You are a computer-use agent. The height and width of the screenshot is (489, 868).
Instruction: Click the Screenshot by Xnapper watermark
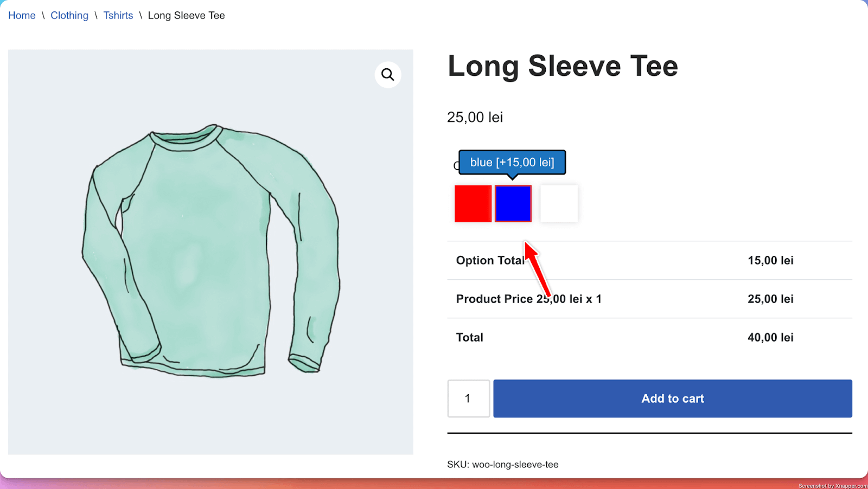pyautogui.click(x=832, y=486)
